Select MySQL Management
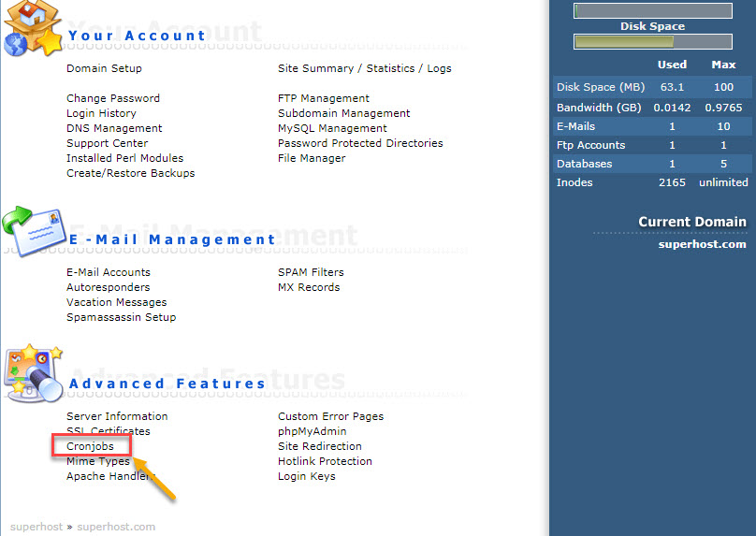Viewport: 756px width, 536px height. tap(332, 128)
